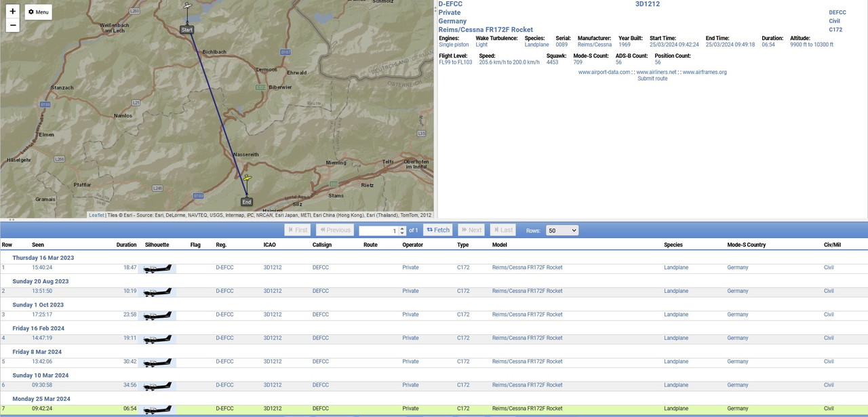Open the Rows per page dropdown

coord(562,231)
